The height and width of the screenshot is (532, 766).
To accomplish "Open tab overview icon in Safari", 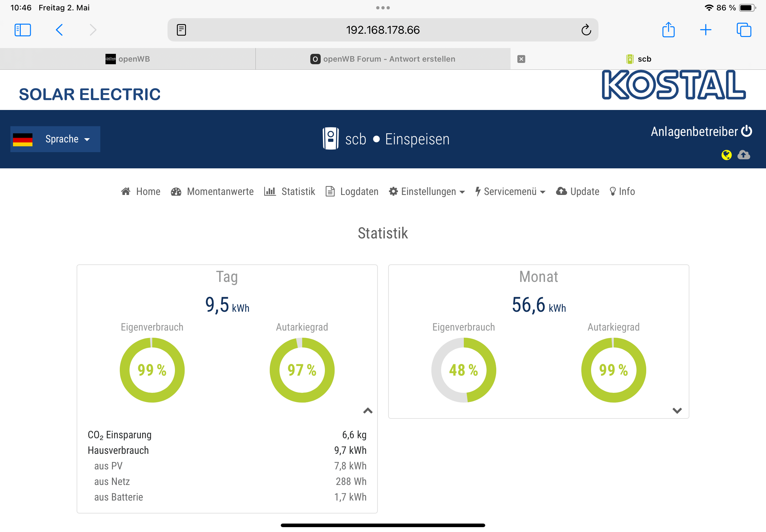I will click(x=744, y=30).
